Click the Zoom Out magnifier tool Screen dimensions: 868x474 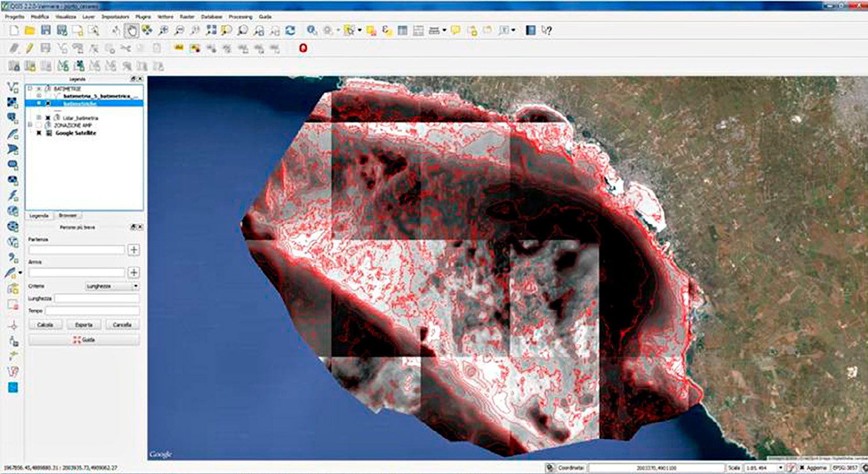tap(179, 30)
